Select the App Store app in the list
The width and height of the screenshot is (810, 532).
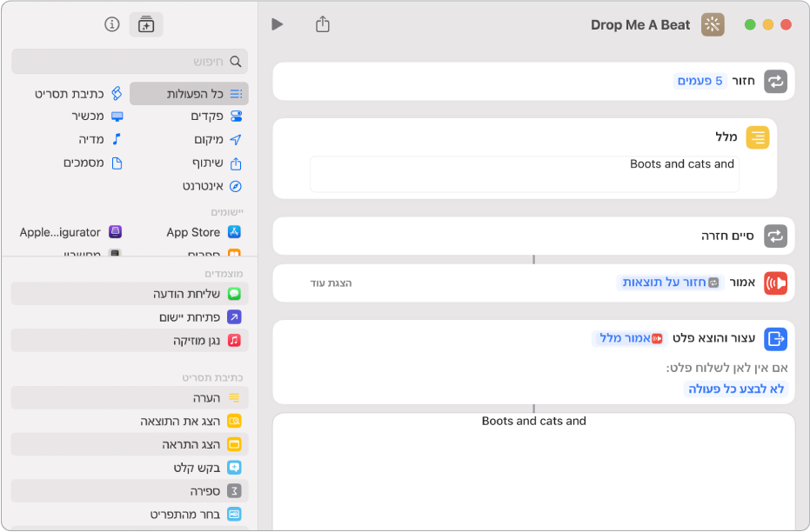pos(204,232)
